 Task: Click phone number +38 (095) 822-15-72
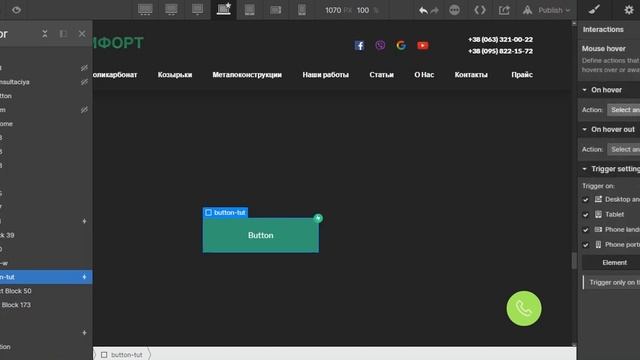pos(500,51)
